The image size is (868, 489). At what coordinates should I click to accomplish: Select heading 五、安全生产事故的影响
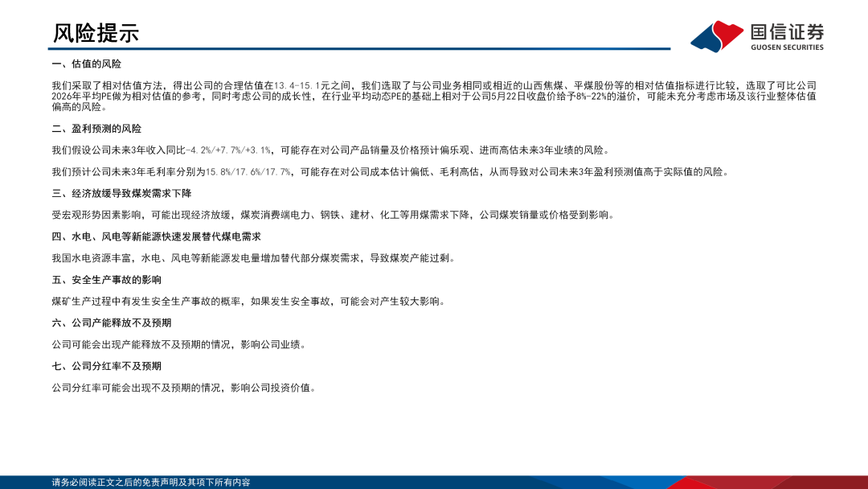tap(107, 280)
